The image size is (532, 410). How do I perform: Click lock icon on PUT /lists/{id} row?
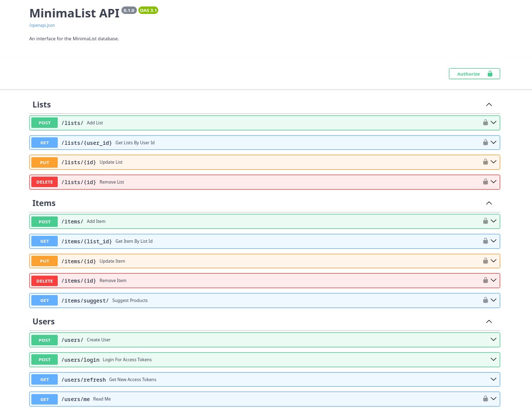485,162
